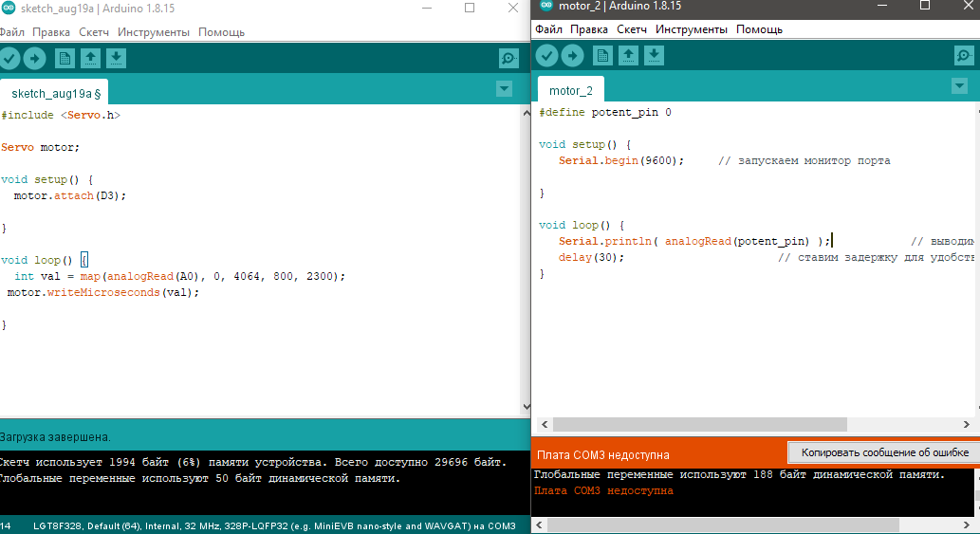Image resolution: width=980 pixels, height=534 pixels.
Task: Expand tab dropdown in sketch_aug19a window
Action: coord(504,89)
